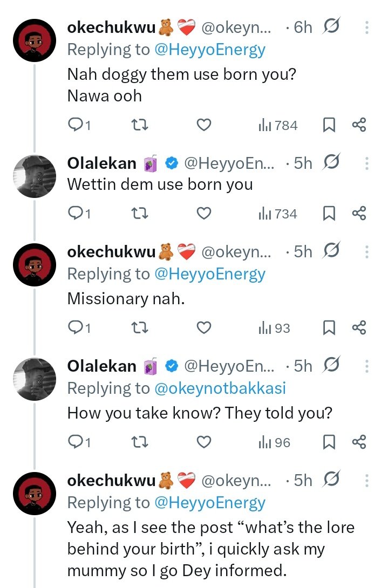View analytics showing 784 views

[278, 126]
